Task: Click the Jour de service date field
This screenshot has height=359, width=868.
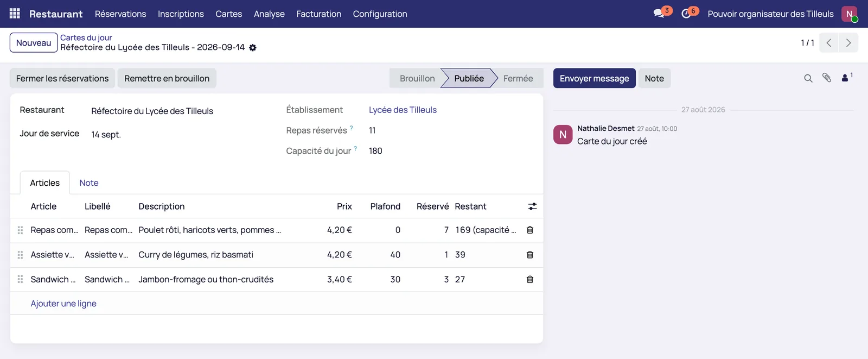Action: (106, 135)
